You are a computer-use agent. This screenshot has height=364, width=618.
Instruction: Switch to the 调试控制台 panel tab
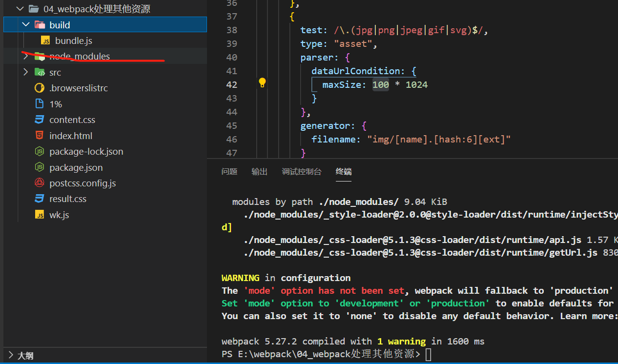point(302,171)
